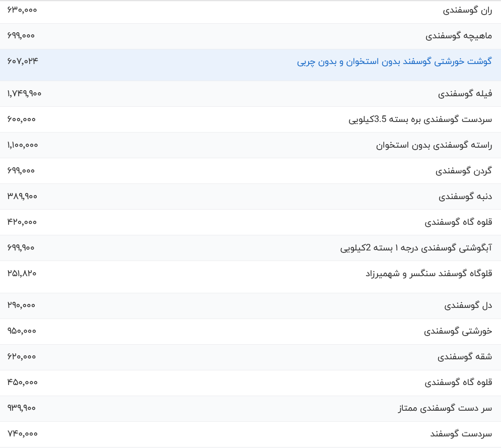Open سردست گوسفندی بره بسته 3.5کیلویی
This screenshot has width=501, height=448.
click(420, 119)
